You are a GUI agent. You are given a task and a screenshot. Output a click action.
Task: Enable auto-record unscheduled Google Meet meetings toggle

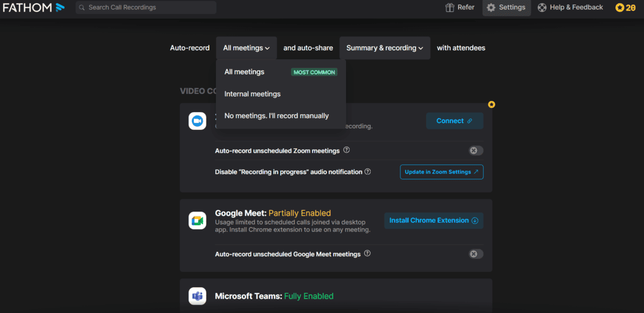tap(475, 254)
